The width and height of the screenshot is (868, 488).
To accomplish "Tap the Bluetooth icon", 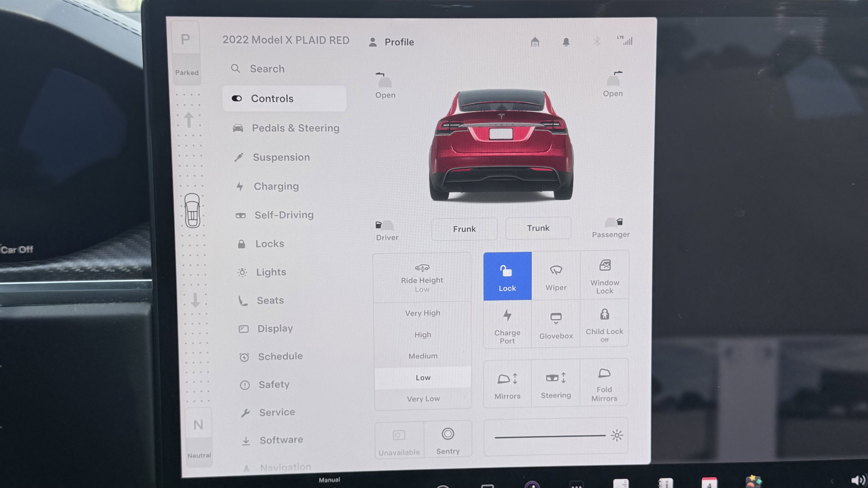I will coord(597,42).
